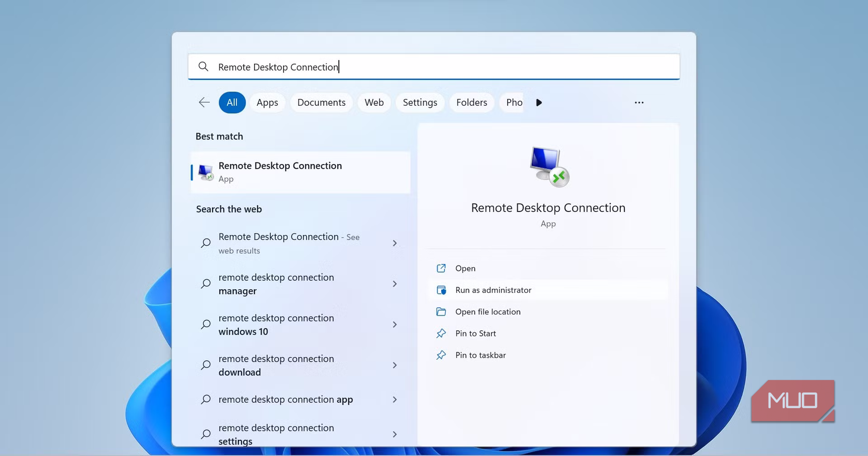Image resolution: width=868 pixels, height=456 pixels.
Task: Expand chevron beside 'download' suggestion
Action: (395, 365)
